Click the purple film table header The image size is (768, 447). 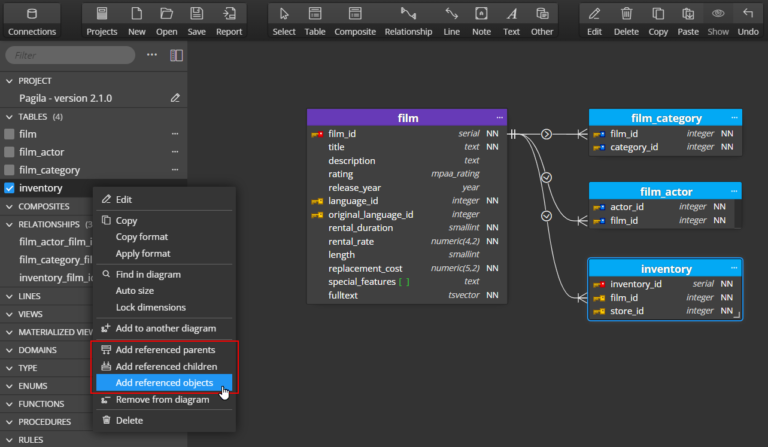[407, 118]
